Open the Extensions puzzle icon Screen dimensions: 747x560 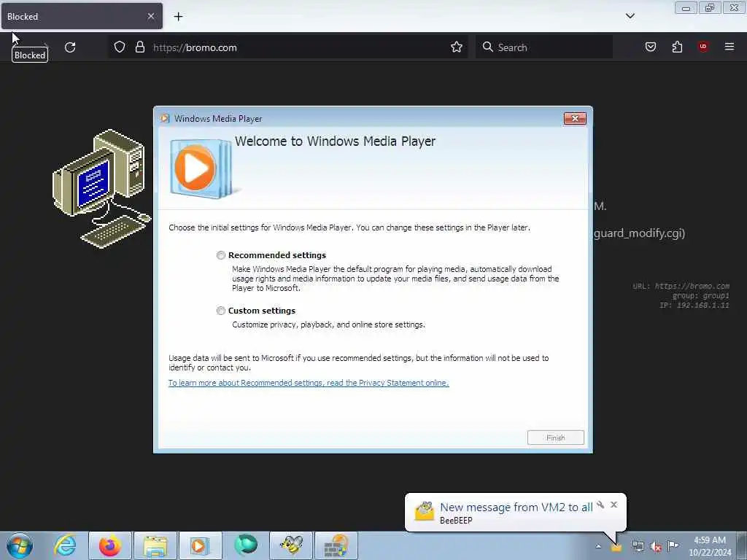pyautogui.click(x=677, y=47)
